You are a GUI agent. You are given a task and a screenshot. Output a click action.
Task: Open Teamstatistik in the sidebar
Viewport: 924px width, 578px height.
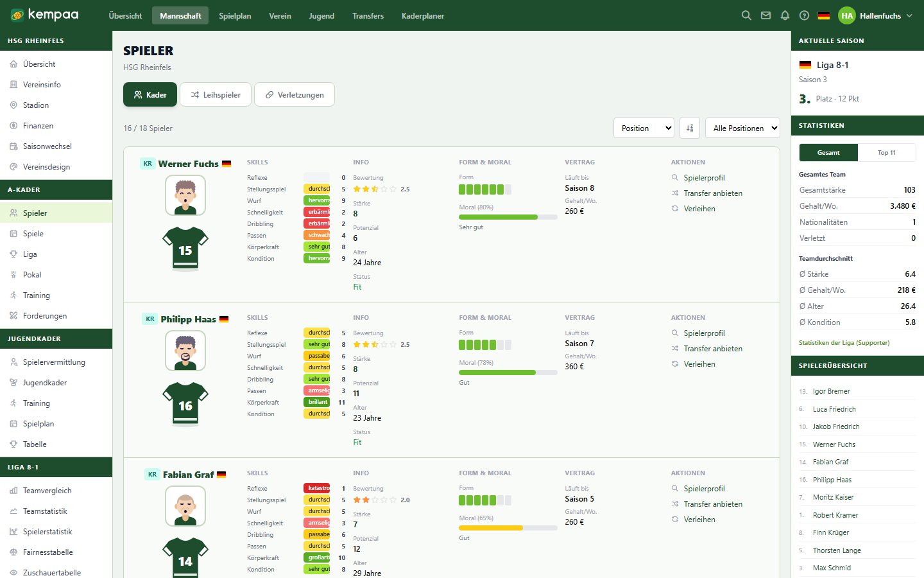(x=56, y=511)
